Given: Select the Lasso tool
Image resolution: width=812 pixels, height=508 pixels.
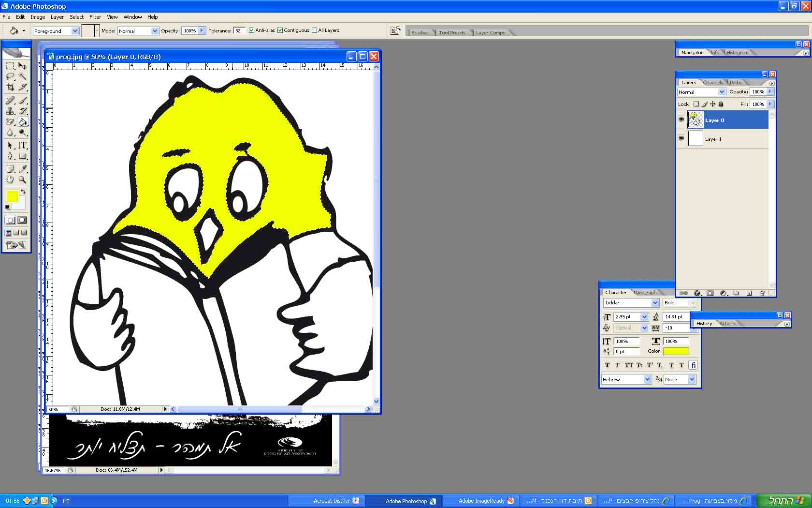Looking at the screenshot, I should [10, 76].
